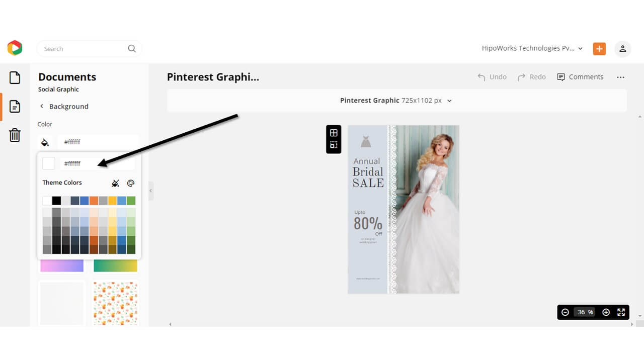Screen dimensions: 644x362
Task: Click the clear color icon next to Theme Colors
Action: pos(115,183)
